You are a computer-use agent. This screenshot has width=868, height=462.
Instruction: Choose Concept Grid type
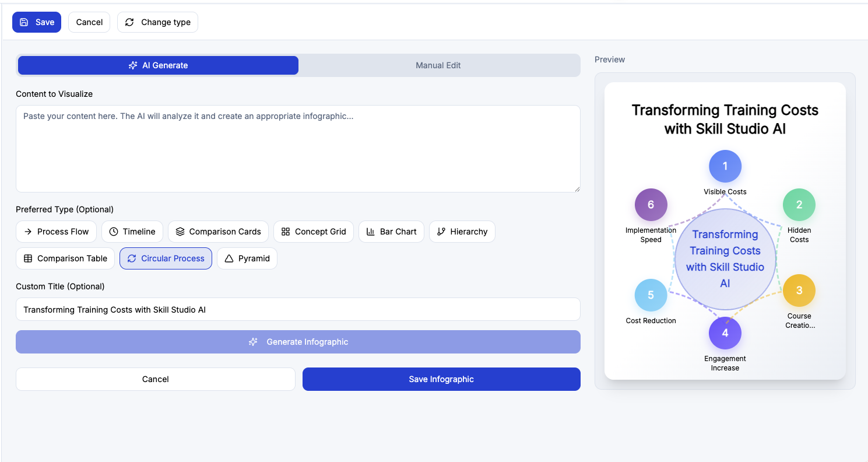pos(314,232)
